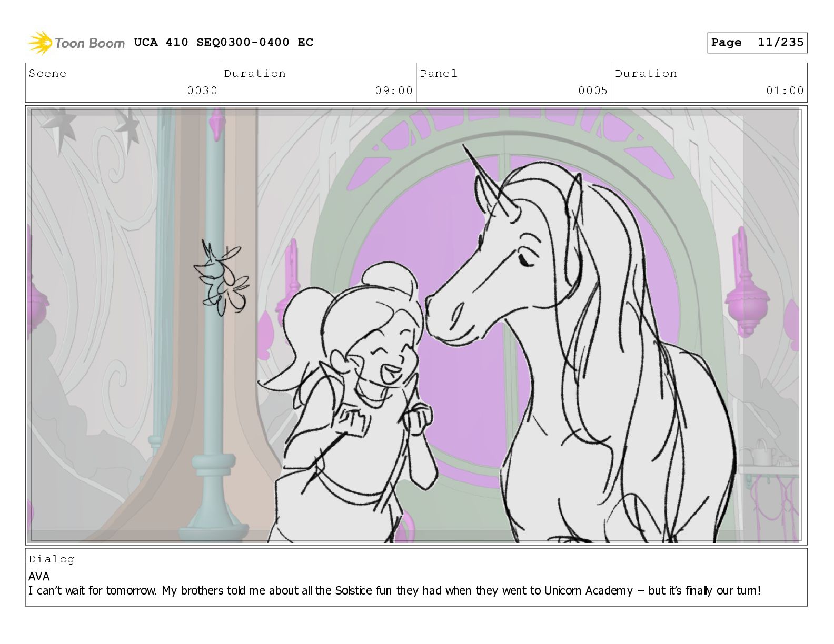Click the 'Scene' header label

(47, 74)
